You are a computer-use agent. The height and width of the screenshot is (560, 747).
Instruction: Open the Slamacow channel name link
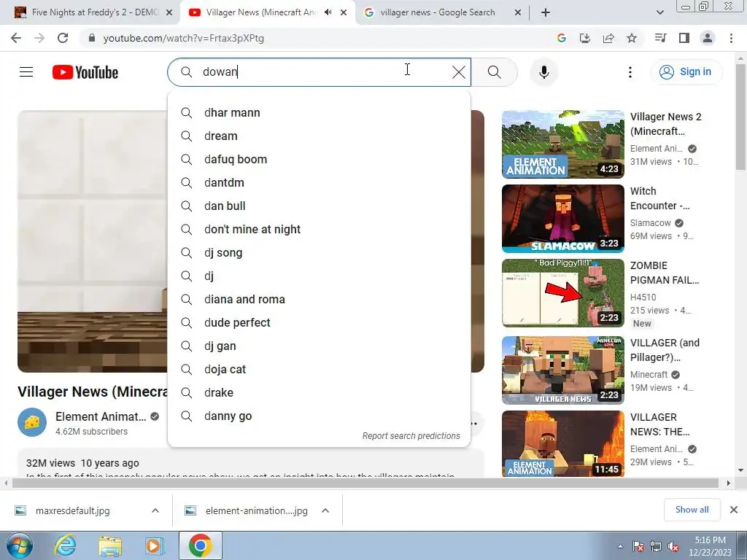coord(650,223)
